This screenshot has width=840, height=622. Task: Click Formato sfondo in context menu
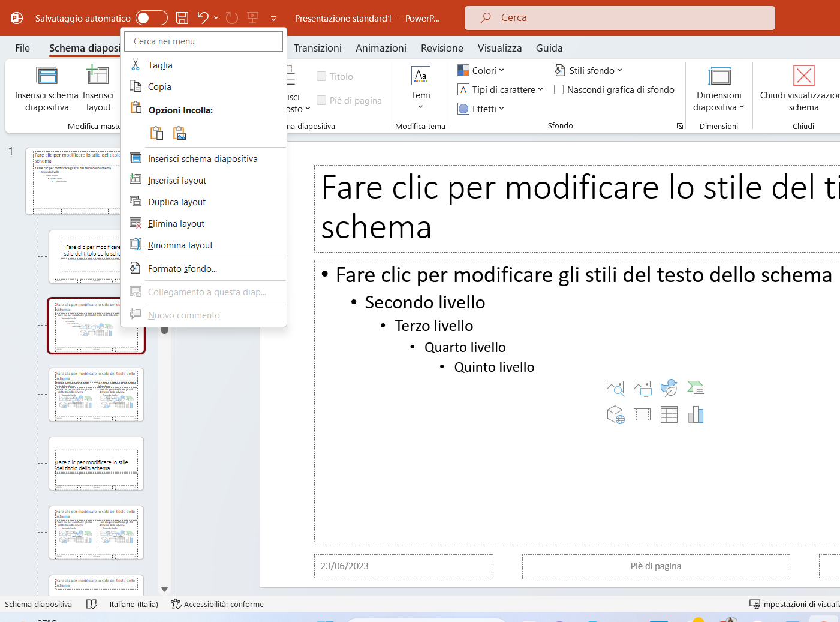(x=182, y=269)
